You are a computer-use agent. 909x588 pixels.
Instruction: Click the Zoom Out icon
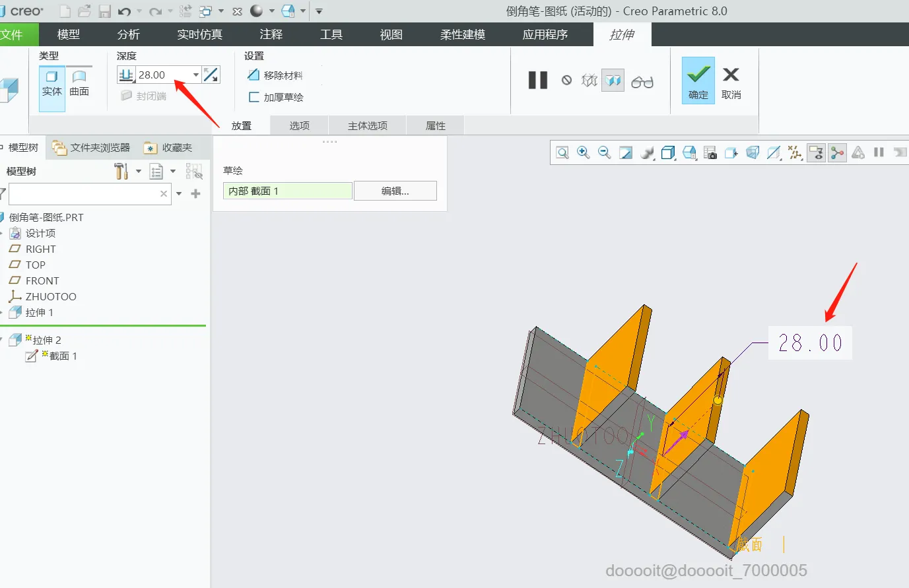pos(604,152)
